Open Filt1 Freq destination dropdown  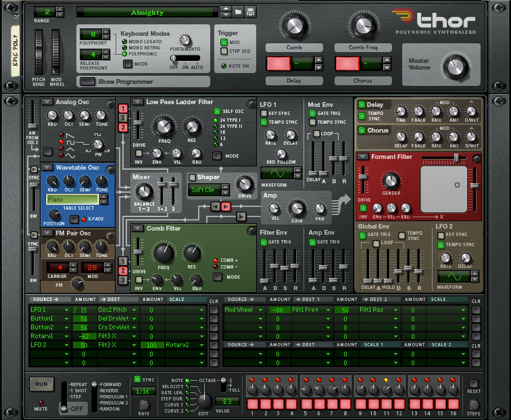[x=328, y=310]
